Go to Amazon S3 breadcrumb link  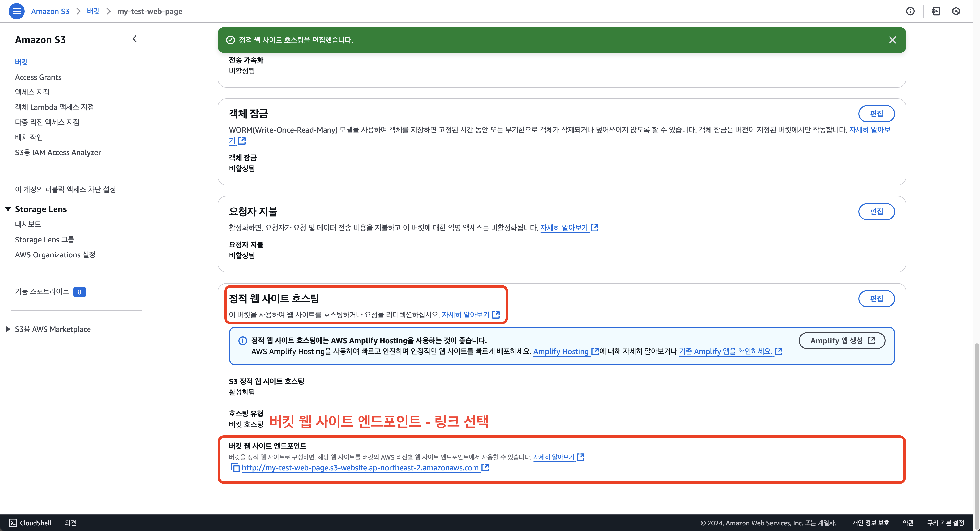point(50,11)
